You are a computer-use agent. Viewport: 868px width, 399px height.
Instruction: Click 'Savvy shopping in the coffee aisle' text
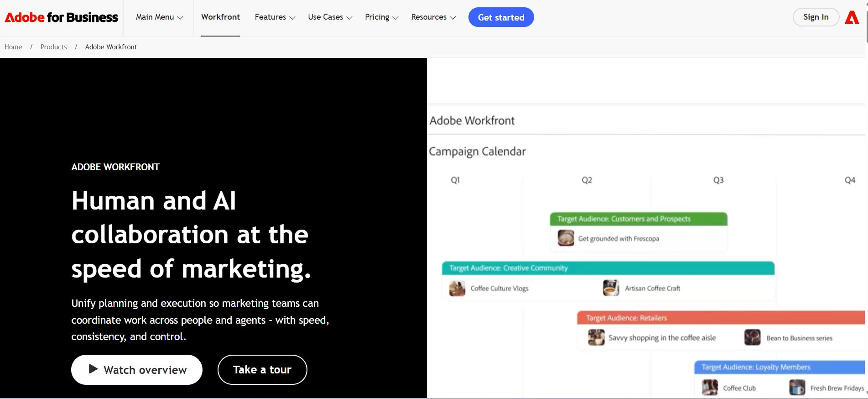click(x=662, y=338)
